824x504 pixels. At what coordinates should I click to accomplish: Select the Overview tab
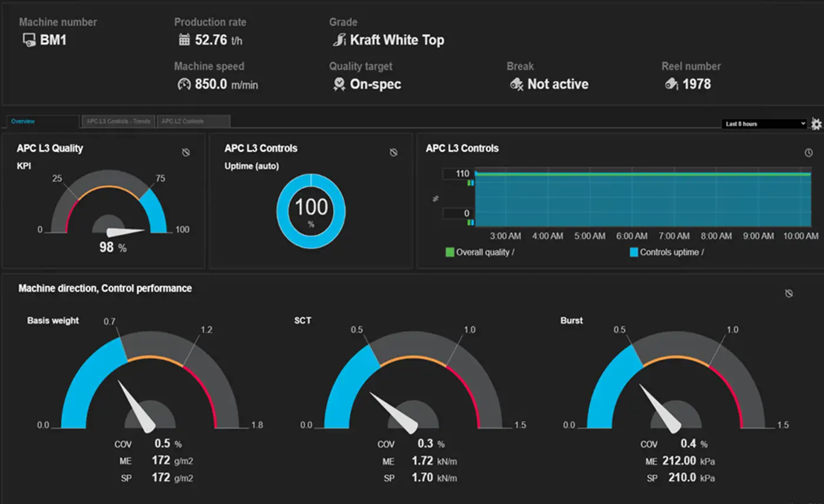(41, 122)
